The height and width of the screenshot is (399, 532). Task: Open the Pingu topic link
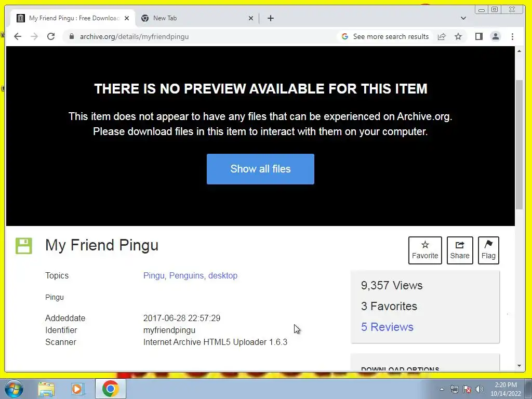pos(154,275)
